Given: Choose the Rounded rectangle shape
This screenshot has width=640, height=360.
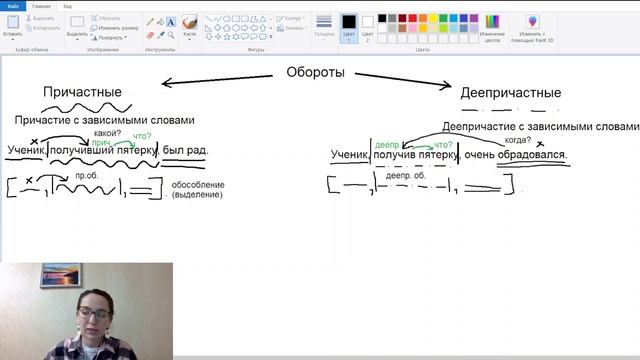Looking at the screenshot, I should 244,19.
